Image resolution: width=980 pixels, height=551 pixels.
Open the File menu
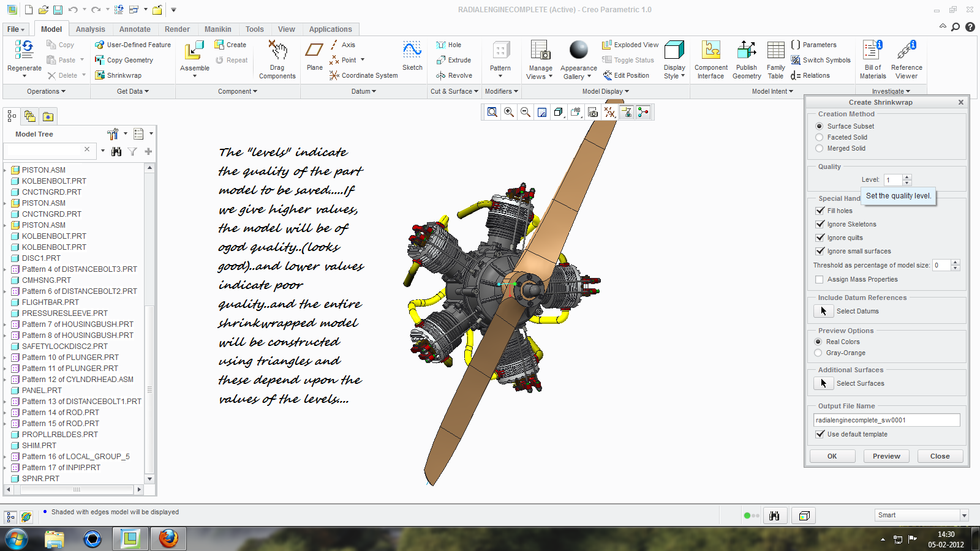(x=16, y=29)
